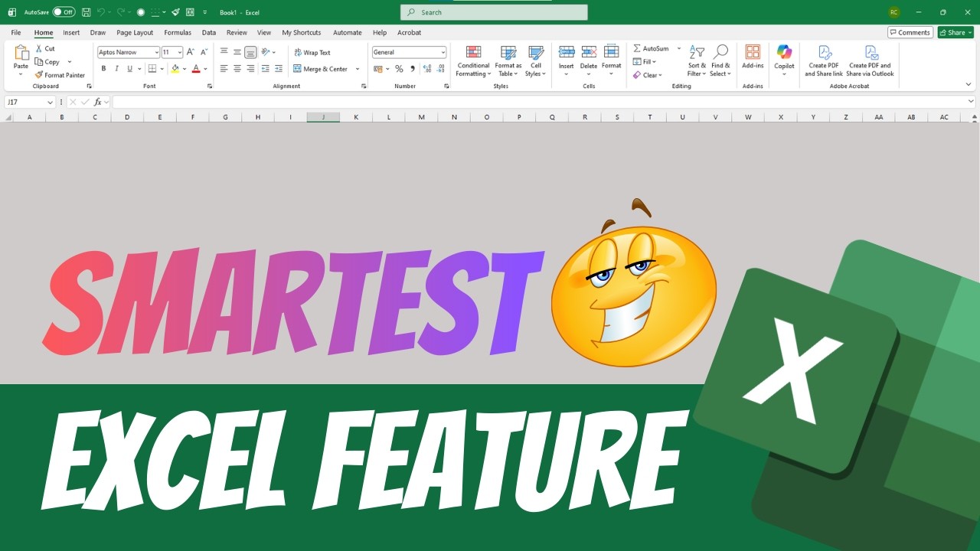Click the Borders icon

152,69
